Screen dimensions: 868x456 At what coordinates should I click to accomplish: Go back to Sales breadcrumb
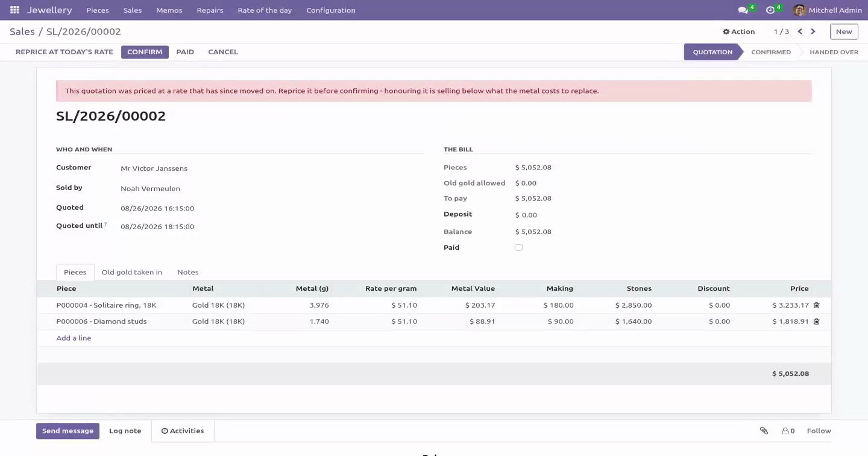pyautogui.click(x=22, y=31)
